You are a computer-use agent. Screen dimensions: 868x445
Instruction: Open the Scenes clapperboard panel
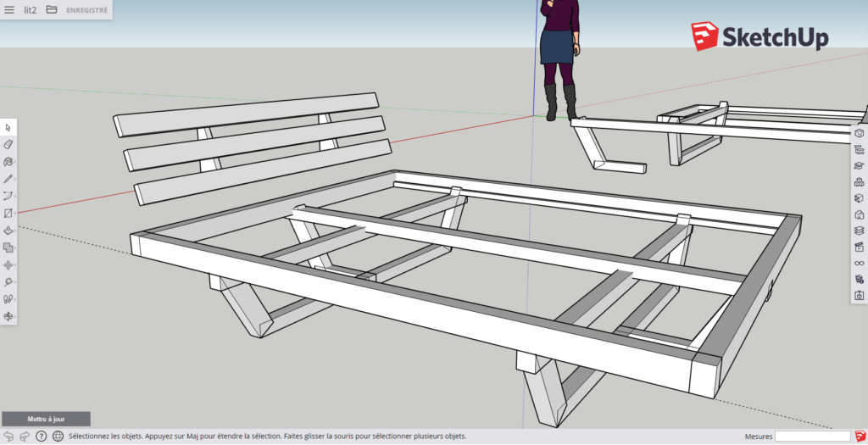pos(860,247)
